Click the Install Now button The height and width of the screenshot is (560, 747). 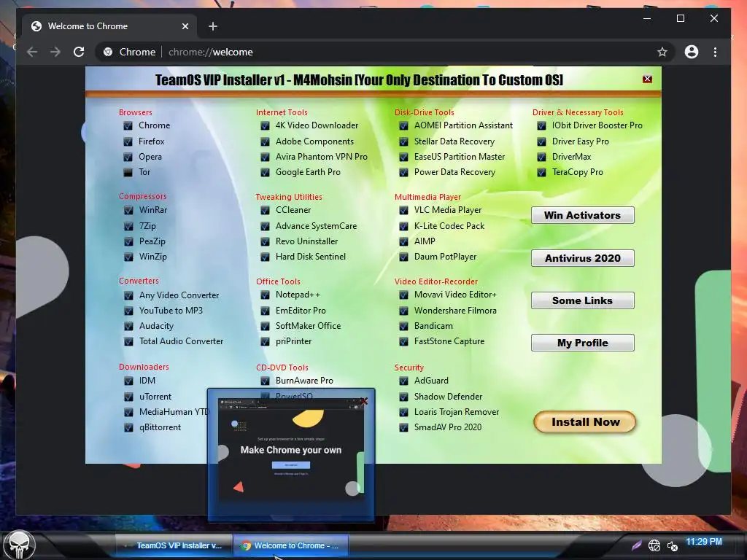tap(585, 422)
